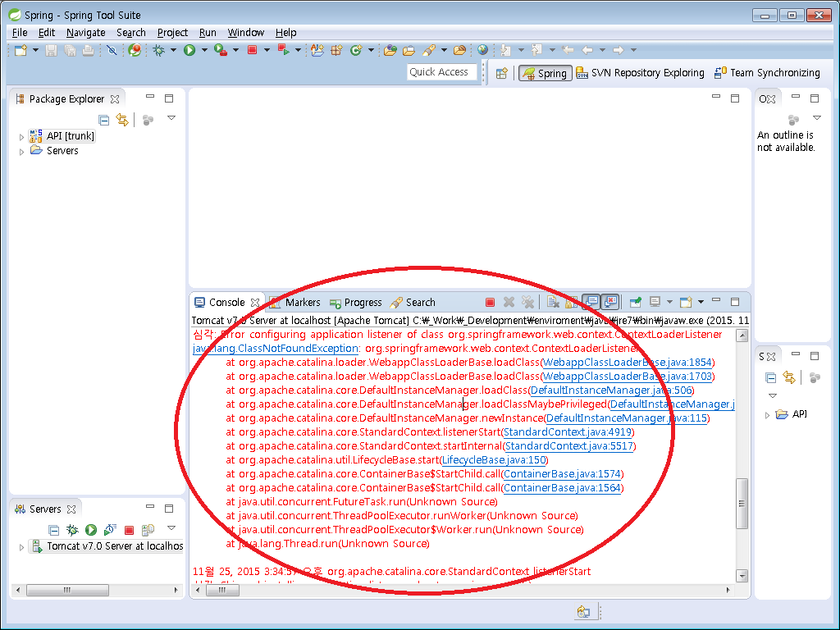The height and width of the screenshot is (630, 840).
Task: Launch Debug with the bug icon in the main toolbar
Action: tap(158, 50)
